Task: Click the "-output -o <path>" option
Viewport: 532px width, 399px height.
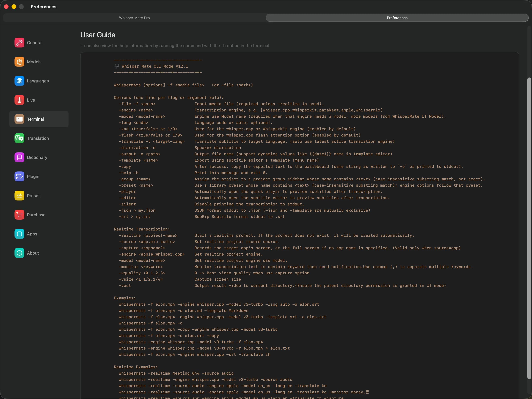Action: click(x=140, y=154)
